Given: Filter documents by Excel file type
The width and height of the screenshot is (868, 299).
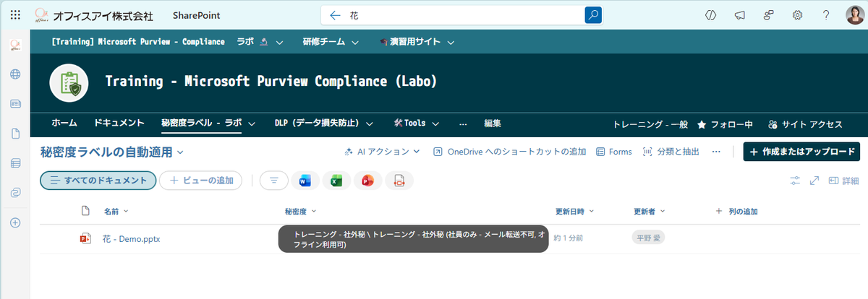Looking at the screenshot, I should click(x=336, y=181).
